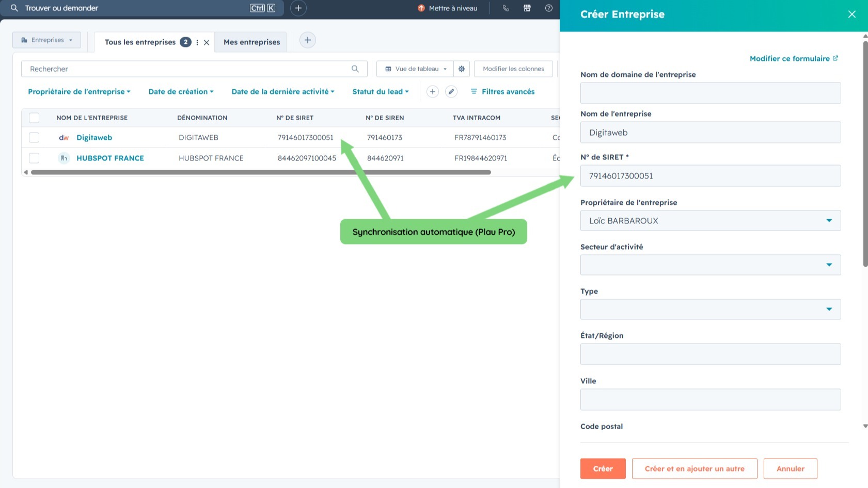The image size is (868, 488).
Task: Click the search magnifier in top bar
Action: click(x=14, y=8)
